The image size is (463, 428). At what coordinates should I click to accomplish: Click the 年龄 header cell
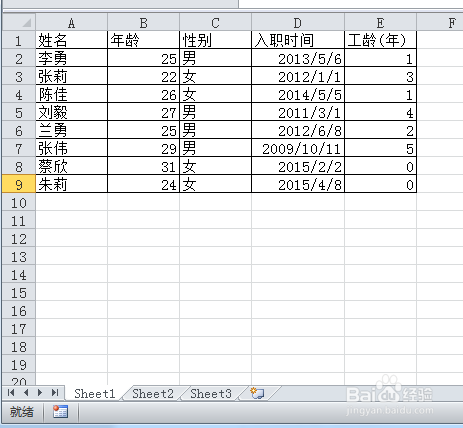tap(144, 40)
